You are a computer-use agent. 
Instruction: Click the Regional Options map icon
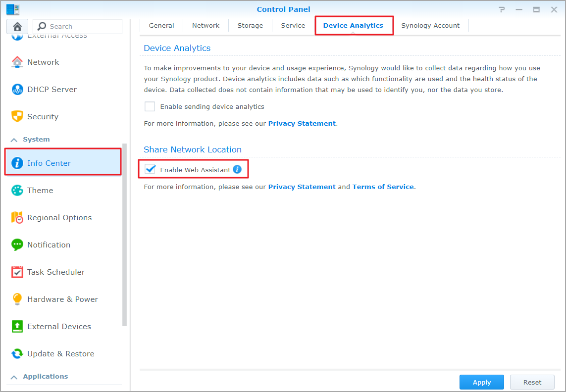[x=17, y=218]
